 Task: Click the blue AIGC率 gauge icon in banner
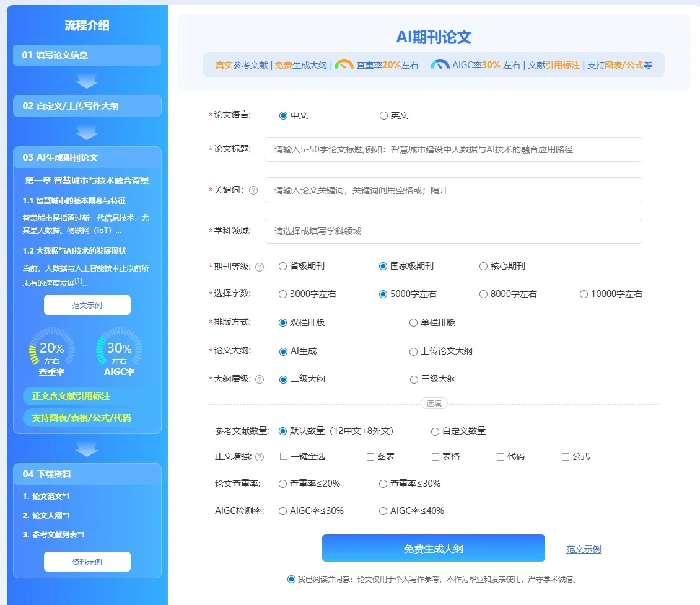[440, 64]
